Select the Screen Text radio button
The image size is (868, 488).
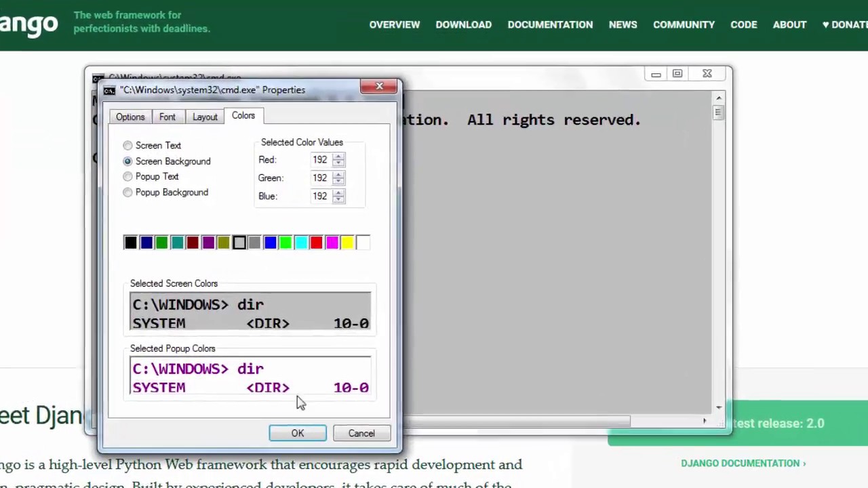[x=127, y=146]
